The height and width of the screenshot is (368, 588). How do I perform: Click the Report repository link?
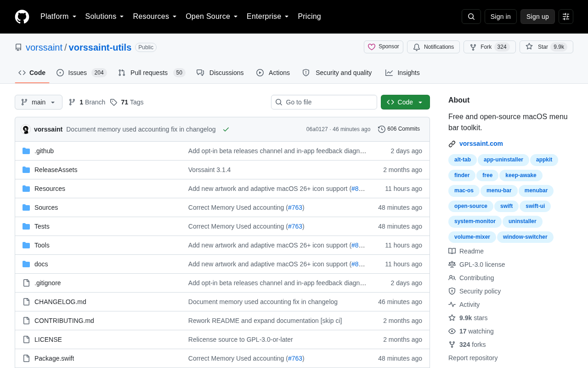point(473,358)
